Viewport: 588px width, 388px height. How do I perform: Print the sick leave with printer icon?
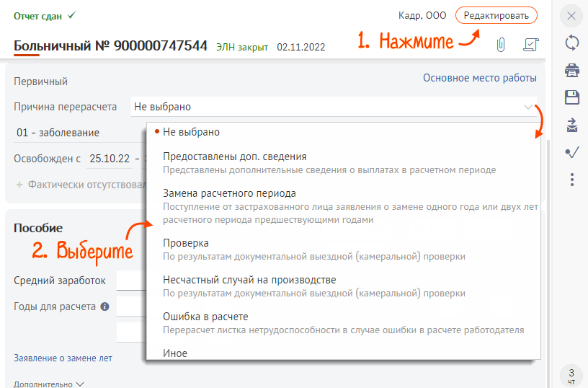tap(572, 70)
